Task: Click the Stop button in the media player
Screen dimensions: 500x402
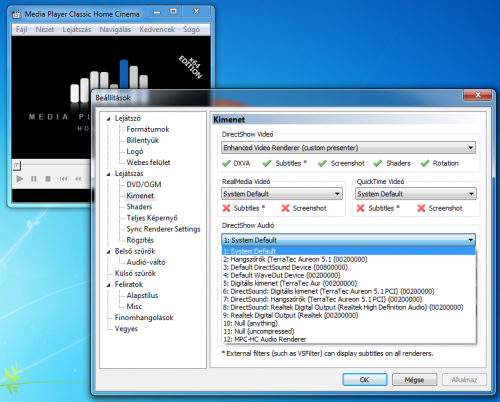Action: coord(48,179)
